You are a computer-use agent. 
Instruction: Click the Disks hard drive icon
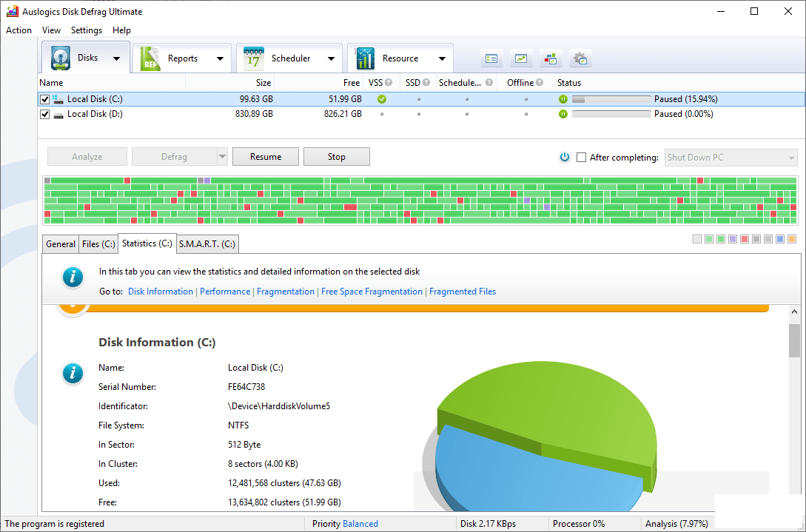click(60, 58)
